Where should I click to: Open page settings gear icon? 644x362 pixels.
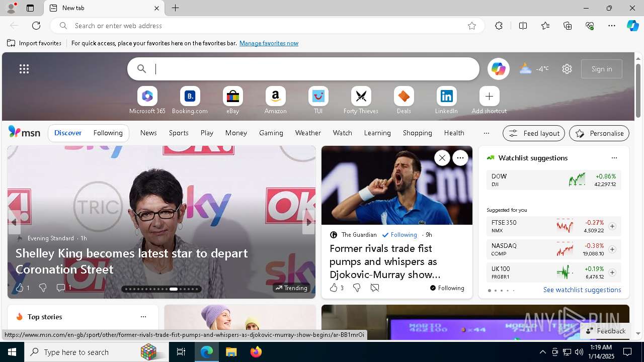(567, 69)
